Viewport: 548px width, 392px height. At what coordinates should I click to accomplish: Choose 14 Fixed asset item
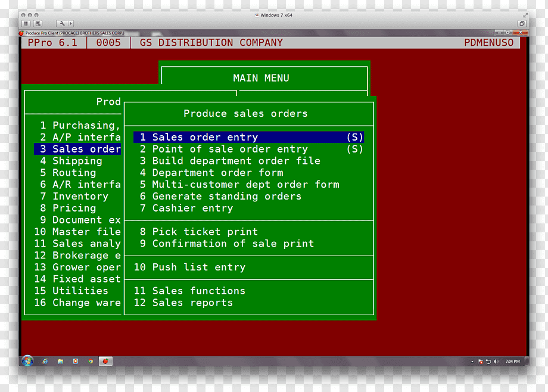tap(77, 279)
